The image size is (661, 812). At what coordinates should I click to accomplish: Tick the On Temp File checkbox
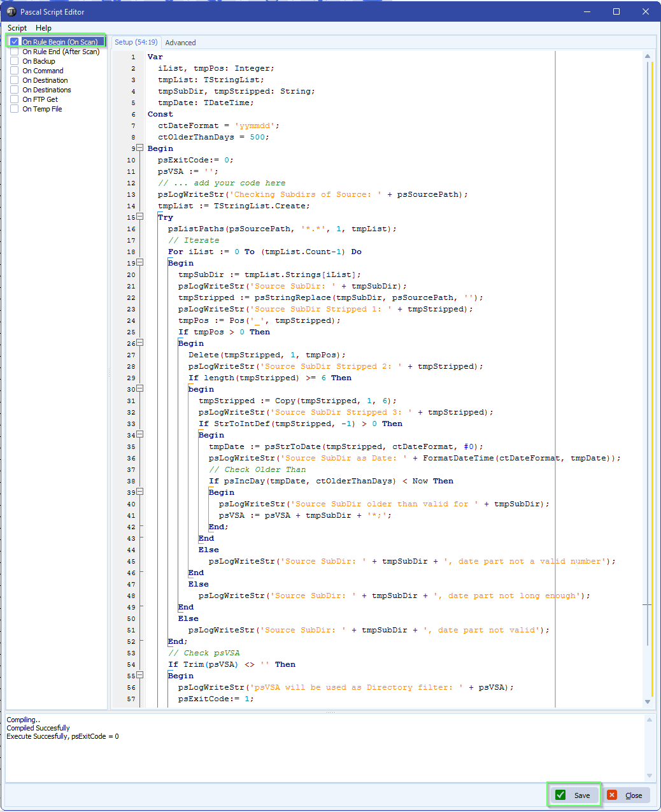(14, 109)
